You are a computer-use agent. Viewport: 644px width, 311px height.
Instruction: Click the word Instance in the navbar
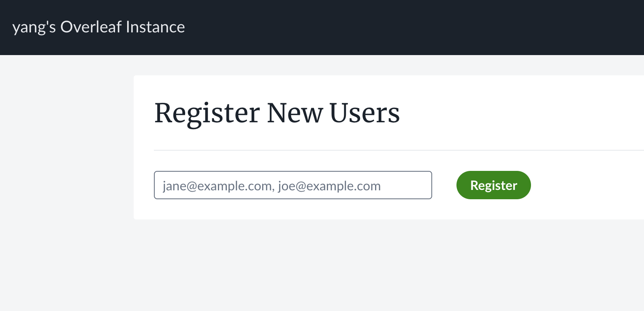click(155, 27)
